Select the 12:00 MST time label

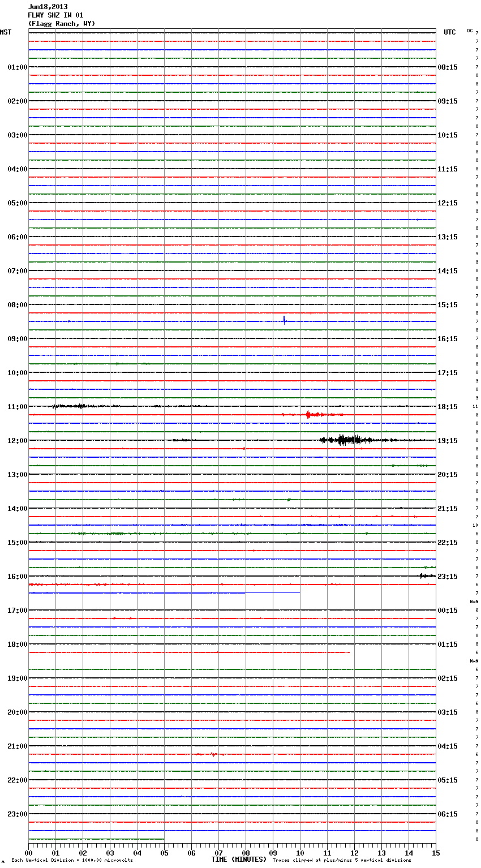pos(17,441)
